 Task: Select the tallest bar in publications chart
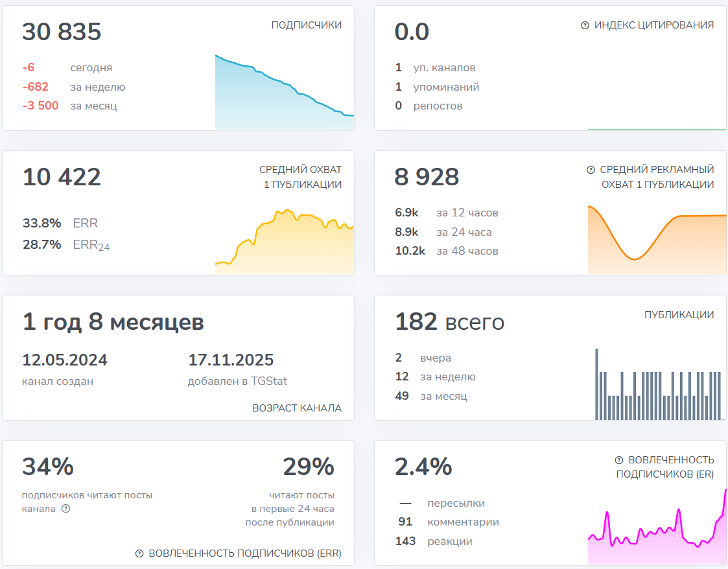coord(596,384)
